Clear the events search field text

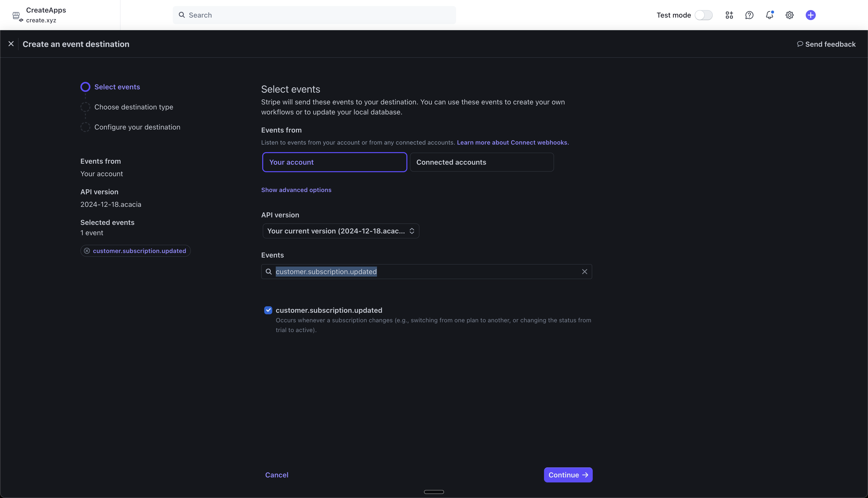click(x=584, y=272)
